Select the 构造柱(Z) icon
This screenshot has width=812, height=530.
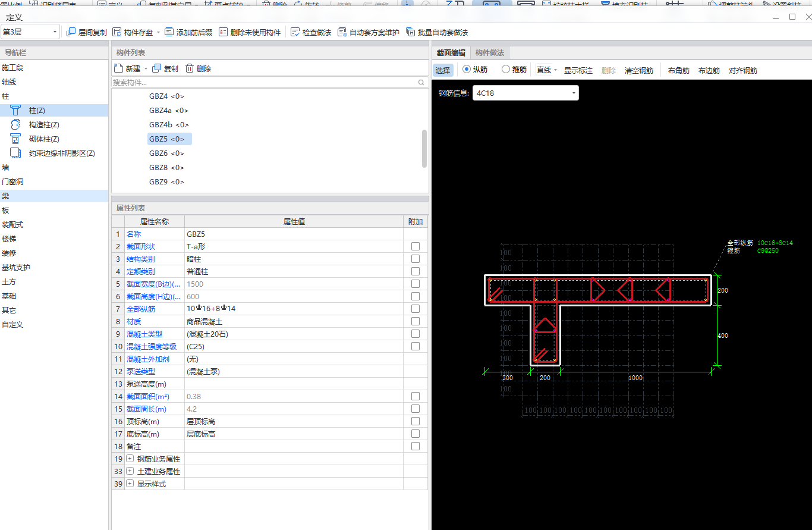(17, 125)
